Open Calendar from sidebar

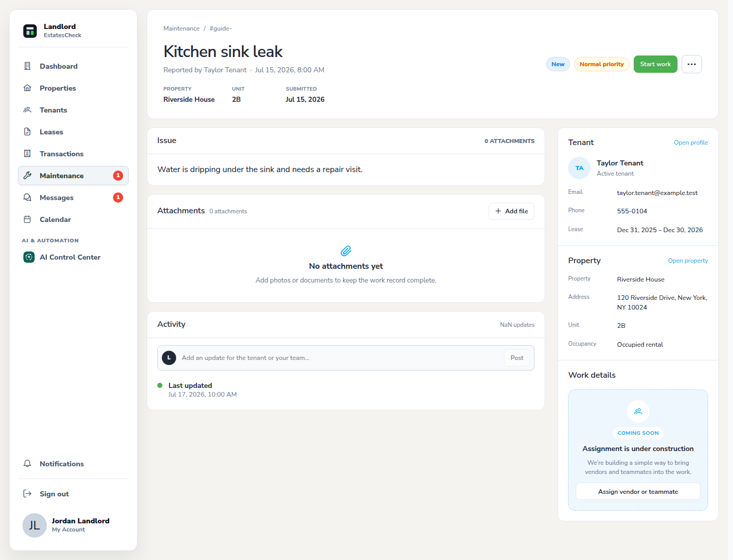(73, 219)
